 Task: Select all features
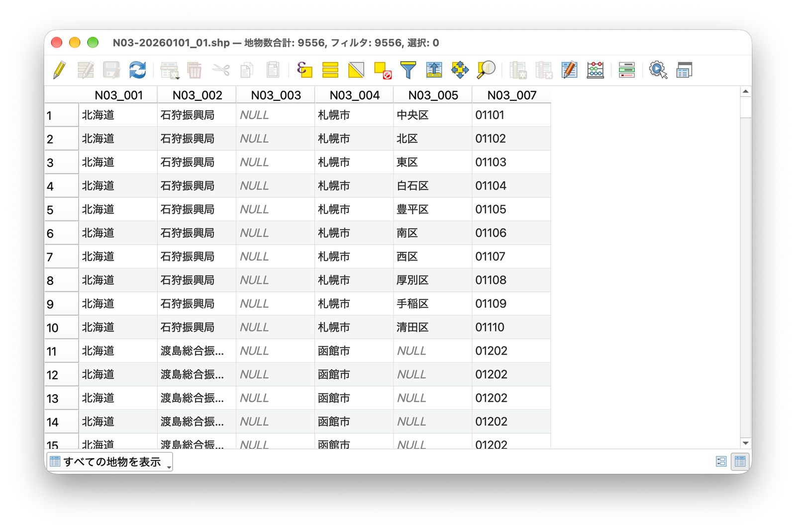tap(330, 70)
